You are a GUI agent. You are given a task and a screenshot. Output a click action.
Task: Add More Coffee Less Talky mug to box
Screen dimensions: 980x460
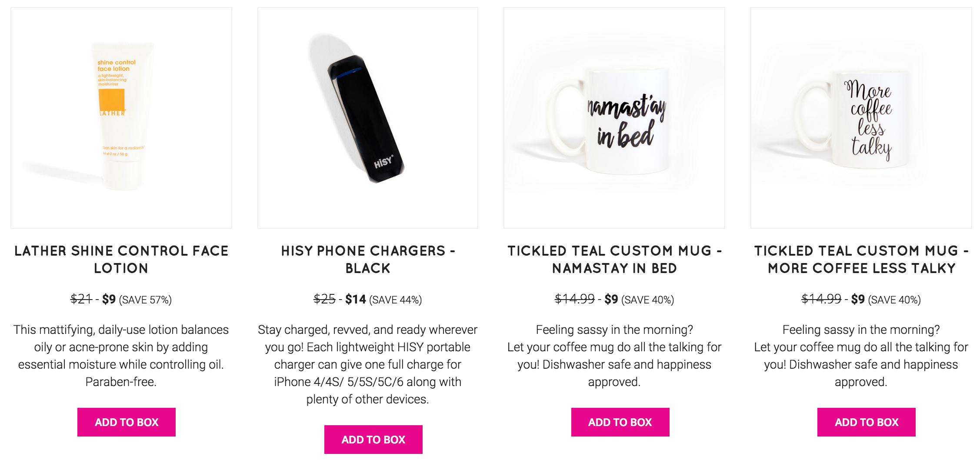867,422
